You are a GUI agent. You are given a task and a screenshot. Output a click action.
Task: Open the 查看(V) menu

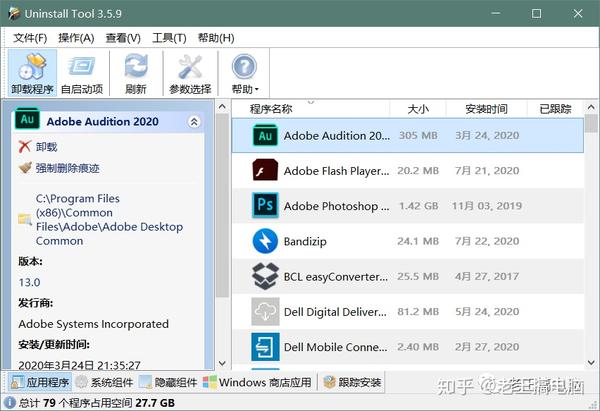pos(123,38)
